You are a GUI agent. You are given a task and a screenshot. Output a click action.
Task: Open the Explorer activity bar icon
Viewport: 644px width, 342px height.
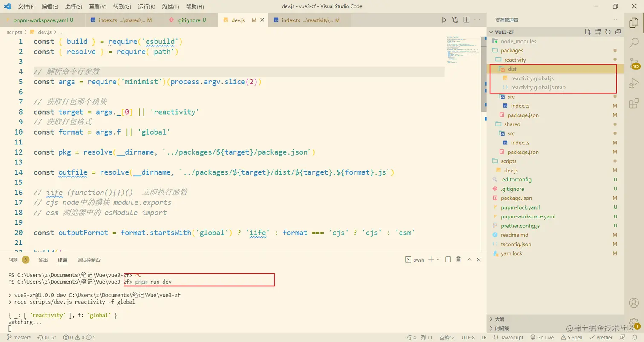(634, 22)
